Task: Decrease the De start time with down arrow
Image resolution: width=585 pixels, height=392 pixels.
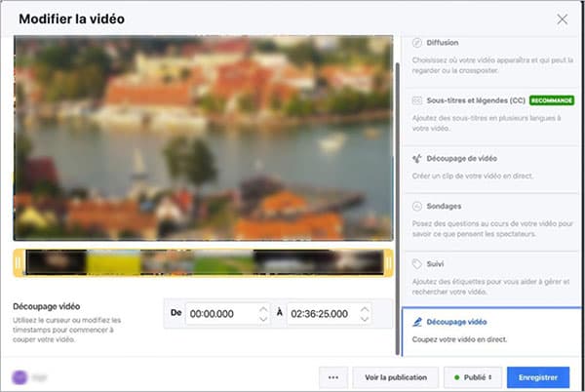Action: [x=263, y=319]
